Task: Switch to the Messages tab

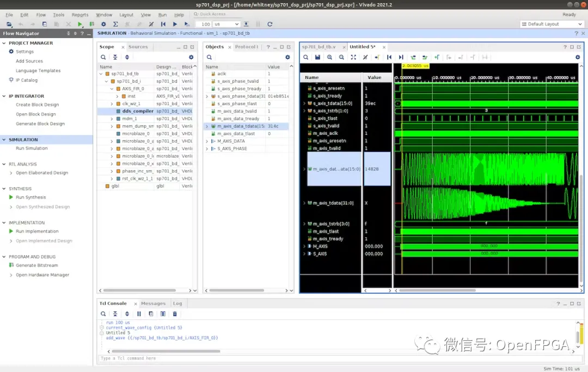Action: [153, 303]
